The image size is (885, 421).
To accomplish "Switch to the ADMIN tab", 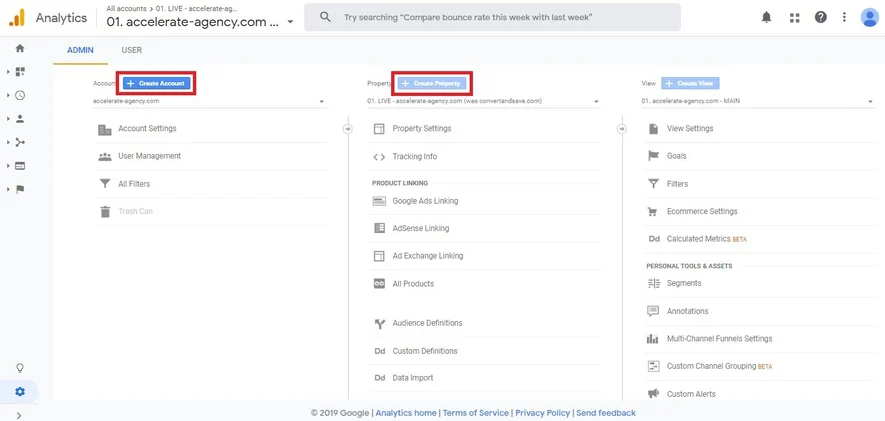I will point(80,50).
